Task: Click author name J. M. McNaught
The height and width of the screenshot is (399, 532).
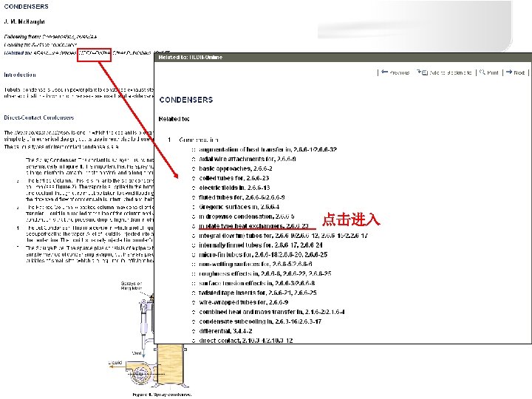Action: (24, 21)
